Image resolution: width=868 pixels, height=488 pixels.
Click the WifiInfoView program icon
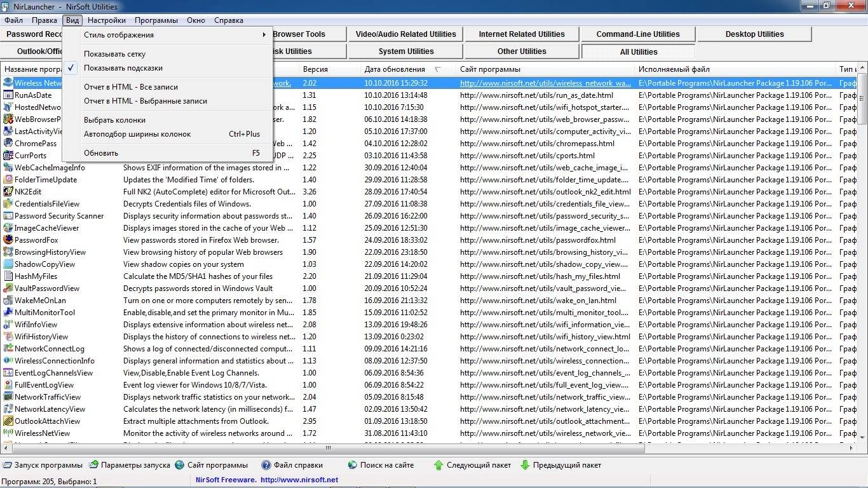[8, 325]
